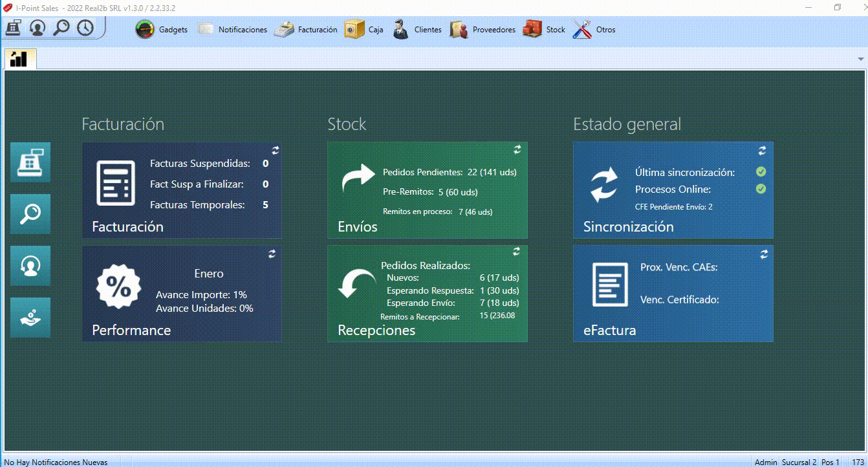Refresh the eFactura gadget

[x=764, y=254]
